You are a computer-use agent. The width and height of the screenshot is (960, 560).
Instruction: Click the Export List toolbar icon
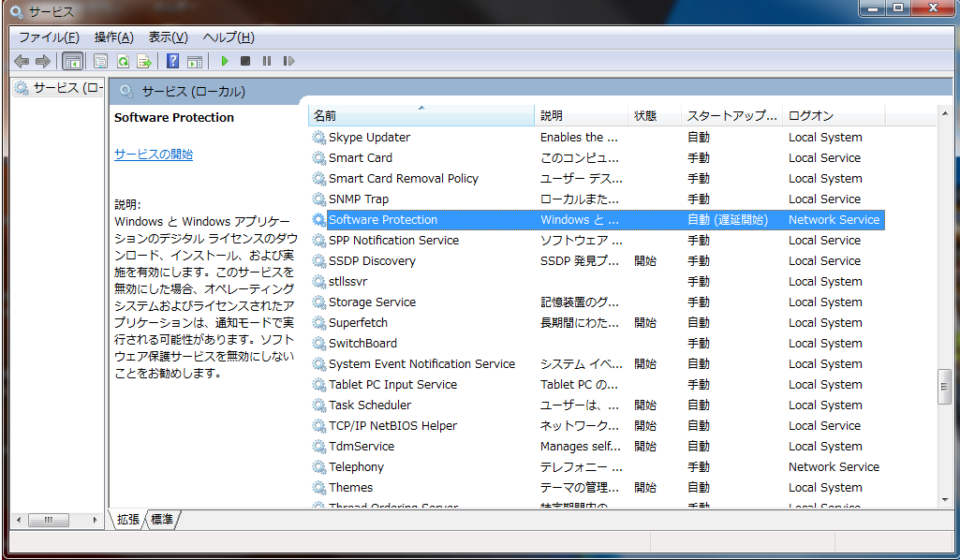pyautogui.click(x=144, y=61)
